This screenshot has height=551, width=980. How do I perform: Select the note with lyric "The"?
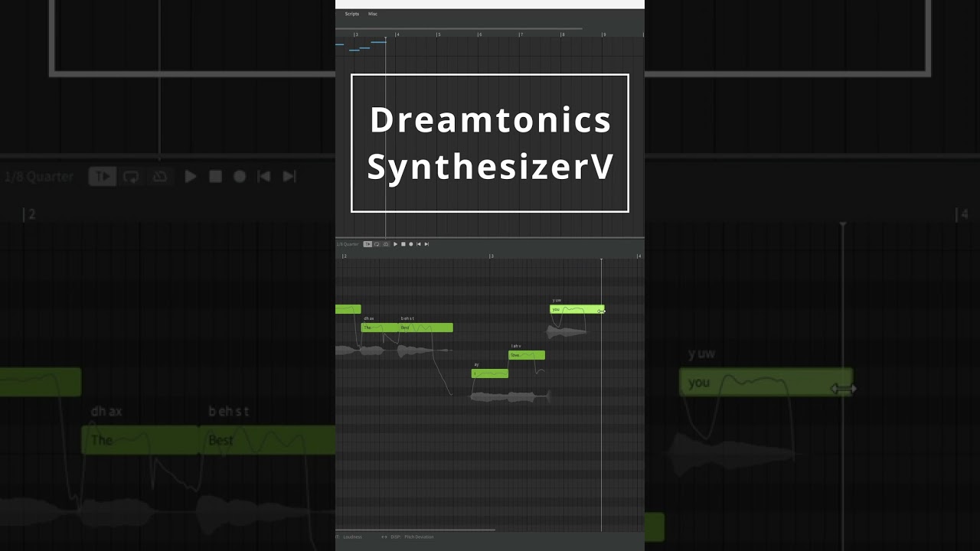(x=380, y=328)
